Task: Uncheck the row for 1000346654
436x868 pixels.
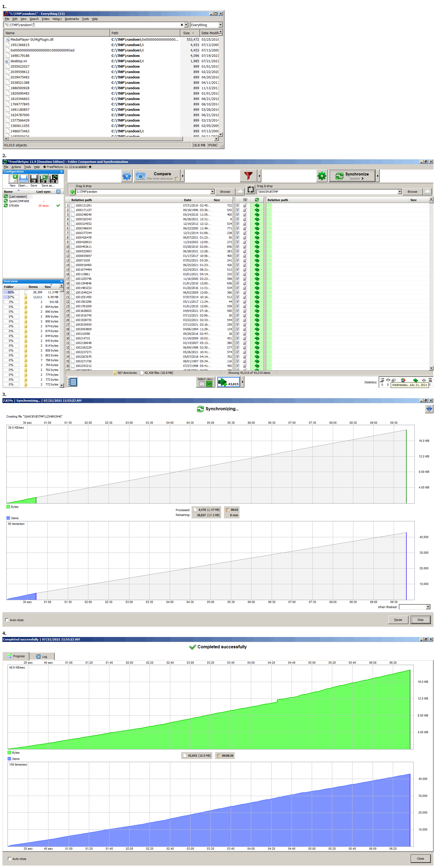Action: tap(238, 229)
